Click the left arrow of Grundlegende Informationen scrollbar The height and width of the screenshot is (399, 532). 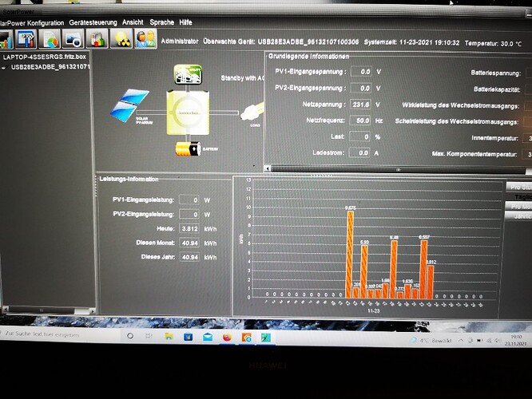[x=268, y=168]
